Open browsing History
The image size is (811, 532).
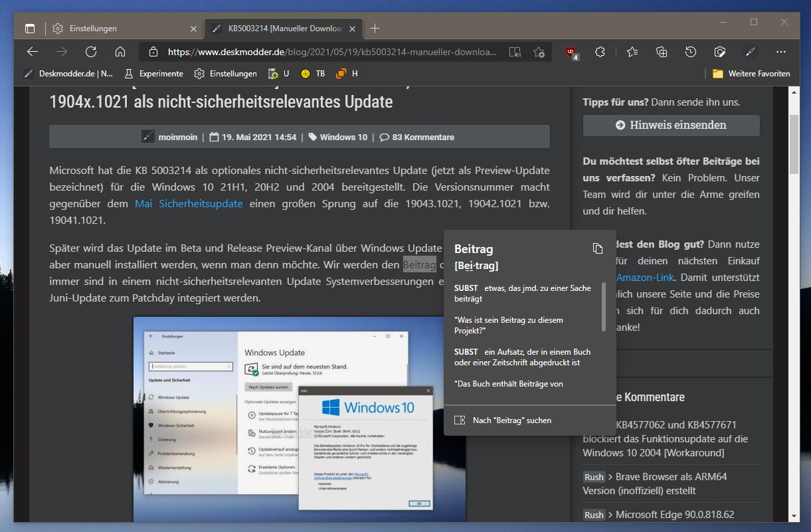coord(691,52)
